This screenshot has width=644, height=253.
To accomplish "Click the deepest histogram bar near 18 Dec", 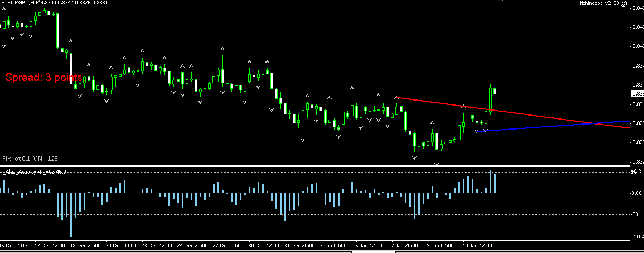I will pos(71,215).
